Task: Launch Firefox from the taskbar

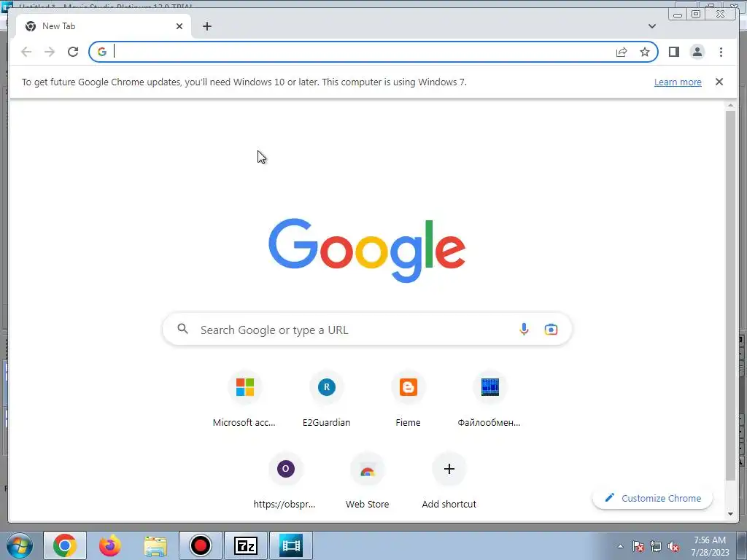Action: [x=110, y=545]
